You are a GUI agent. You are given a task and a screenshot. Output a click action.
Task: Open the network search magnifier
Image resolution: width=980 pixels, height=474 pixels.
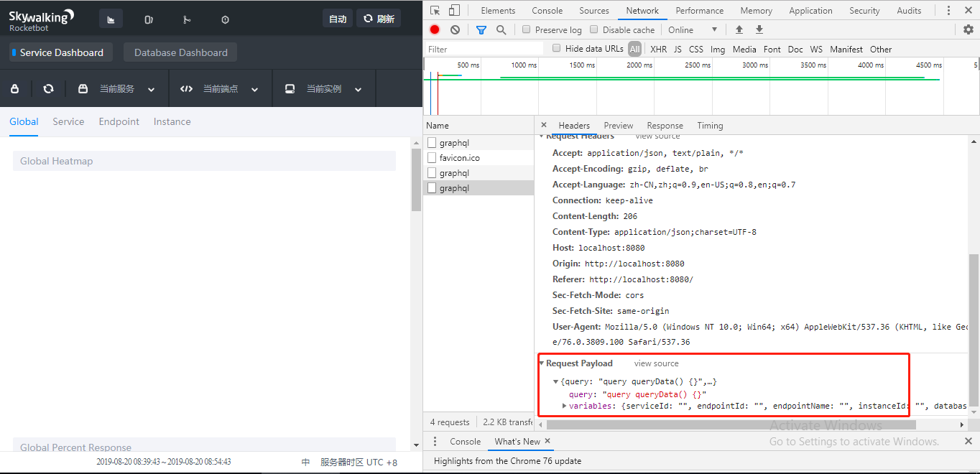point(501,29)
